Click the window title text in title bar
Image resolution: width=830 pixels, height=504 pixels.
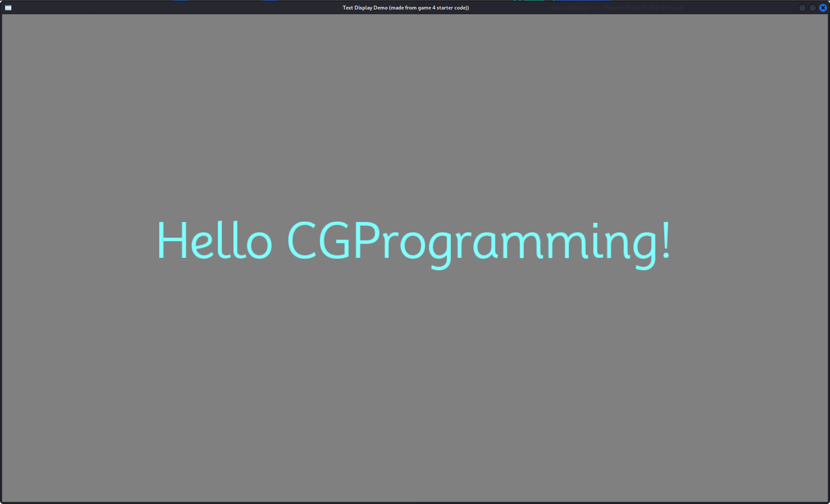405,8
